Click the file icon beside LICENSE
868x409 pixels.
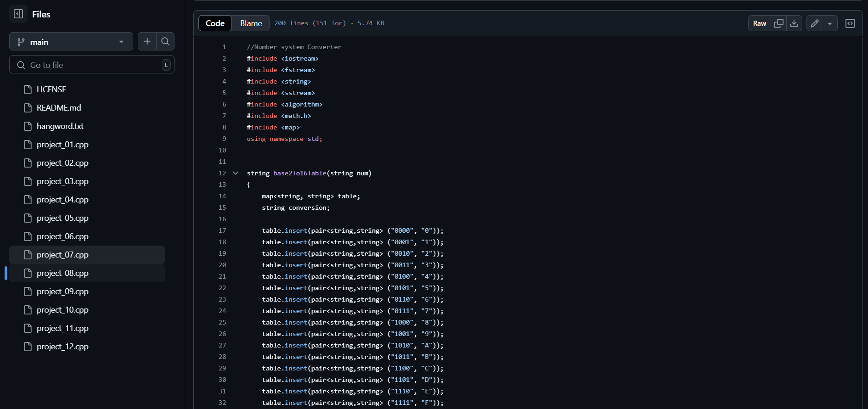(28, 90)
